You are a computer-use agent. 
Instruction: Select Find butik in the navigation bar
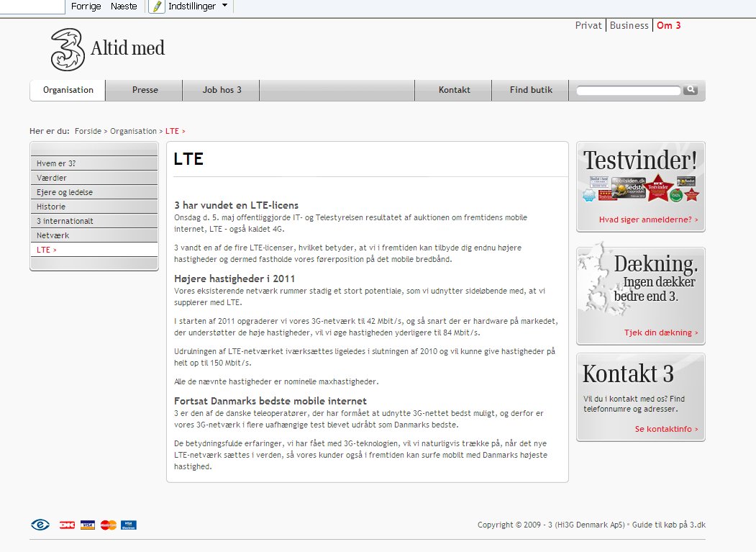(531, 90)
